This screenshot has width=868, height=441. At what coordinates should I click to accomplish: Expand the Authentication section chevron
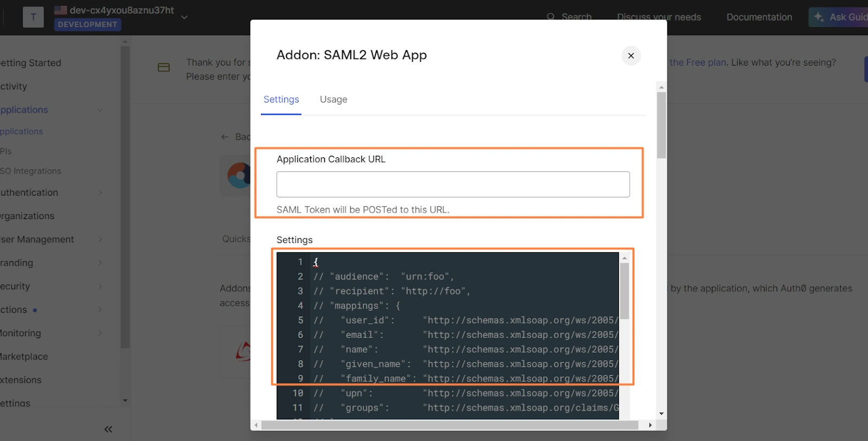pos(100,193)
